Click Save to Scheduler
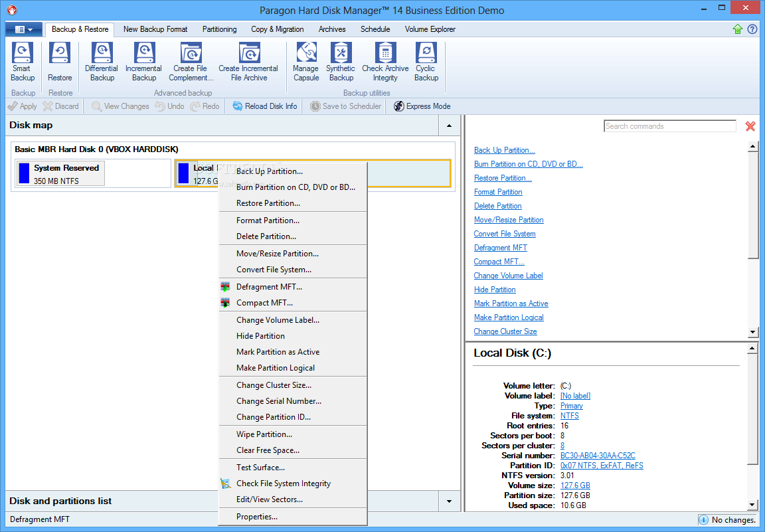Screen dimensions: 765x532 [345, 106]
